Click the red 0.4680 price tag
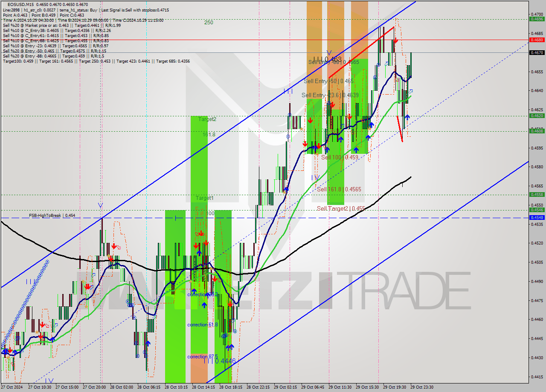 click(537, 40)
